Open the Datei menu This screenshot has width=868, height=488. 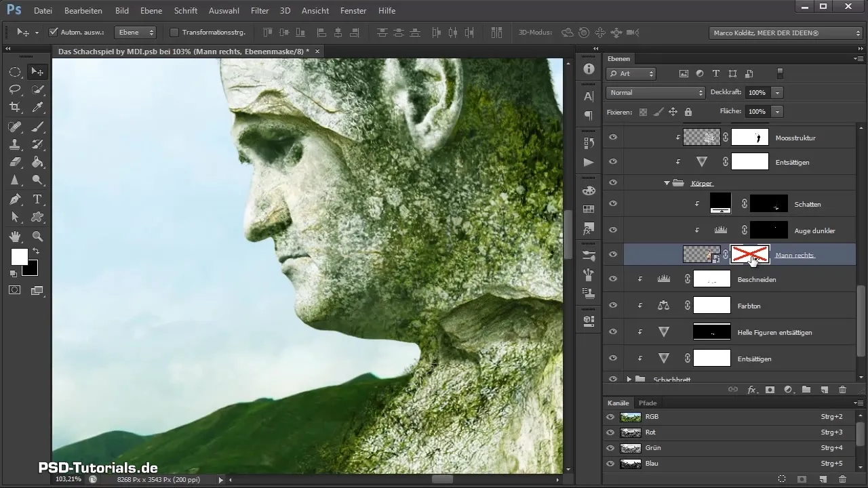click(42, 11)
